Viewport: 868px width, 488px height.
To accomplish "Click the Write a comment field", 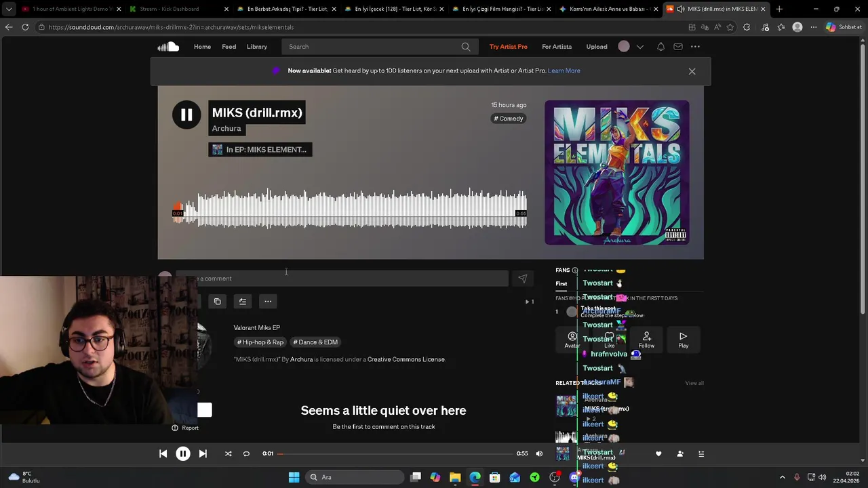I will [342, 279].
